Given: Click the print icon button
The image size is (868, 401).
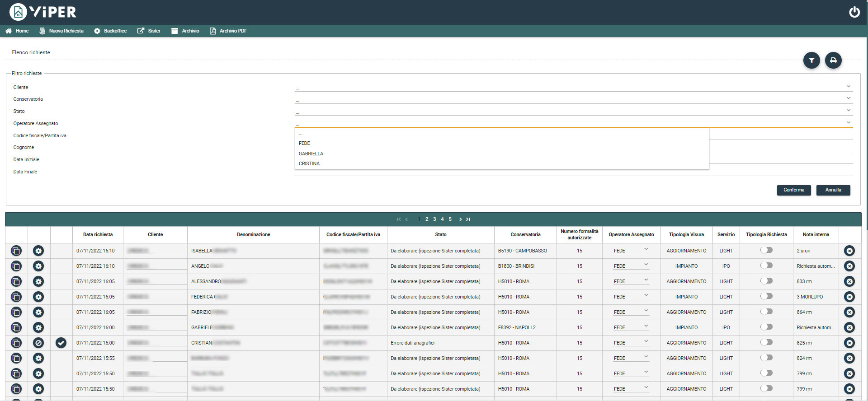Looking at the screenshot, I should (833, 61).
